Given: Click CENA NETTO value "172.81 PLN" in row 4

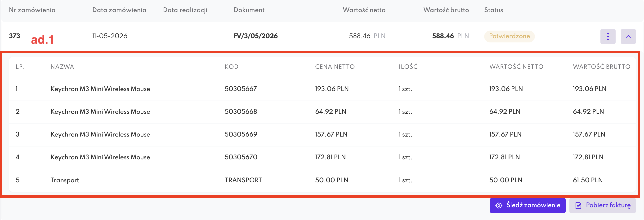Looking at the screenshot, I should pos(330,157).
